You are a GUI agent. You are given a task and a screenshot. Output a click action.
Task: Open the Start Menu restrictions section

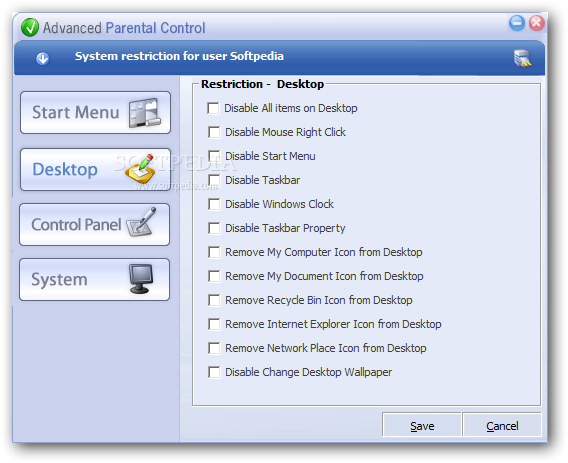pos(95,112)
